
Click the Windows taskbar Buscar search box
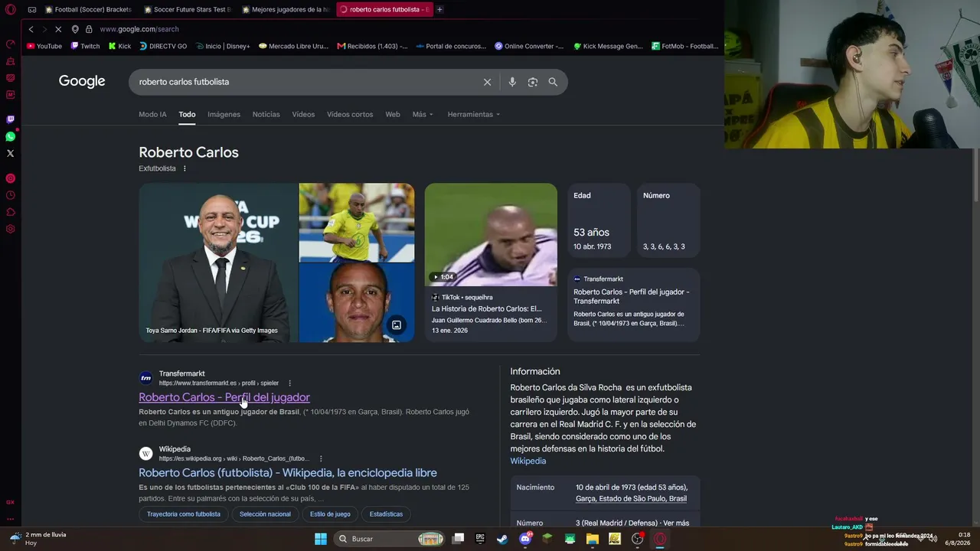click(390, 539)
